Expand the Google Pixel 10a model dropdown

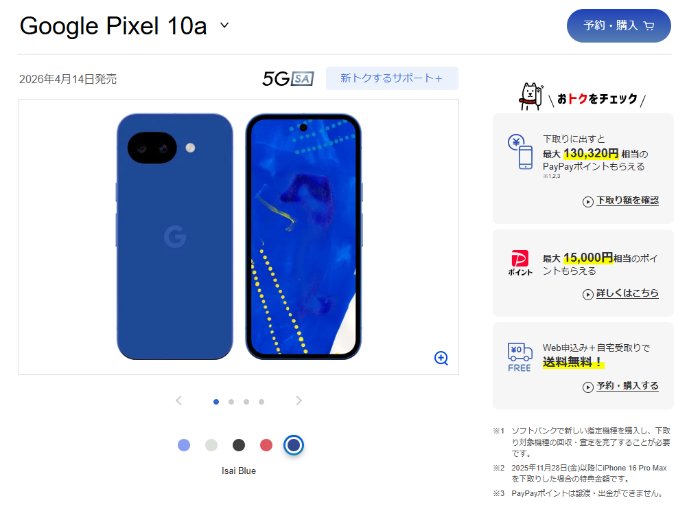tap(225, 25)
